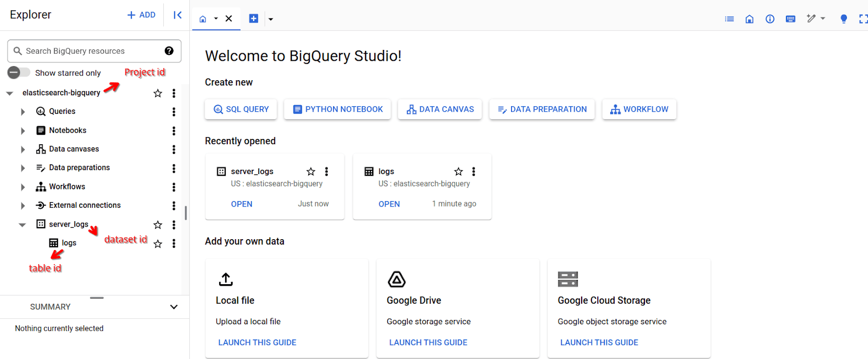Screen dimensions: 868x359
Task: Collapse the Explorer panel
Action: (x=177, y=15)
